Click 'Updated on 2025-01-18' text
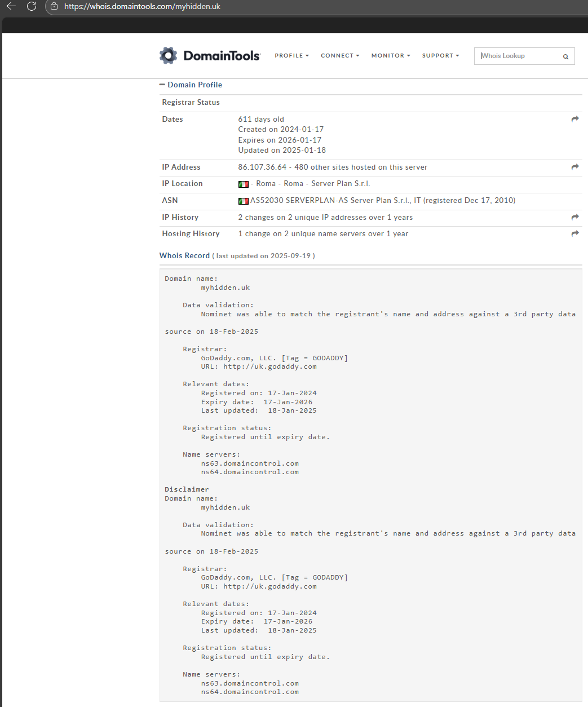The height and width of the screenshot is (707, 588). 282,151
